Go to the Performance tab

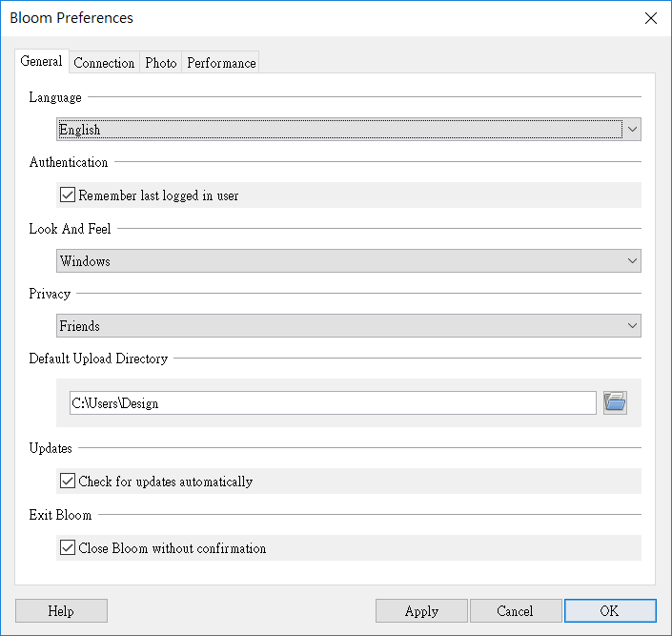(x=221, y=63)
